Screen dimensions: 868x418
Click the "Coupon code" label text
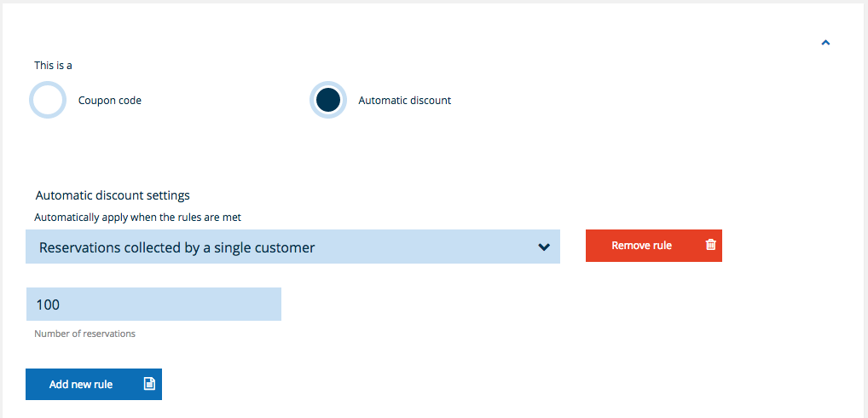[x=109, y=100]
